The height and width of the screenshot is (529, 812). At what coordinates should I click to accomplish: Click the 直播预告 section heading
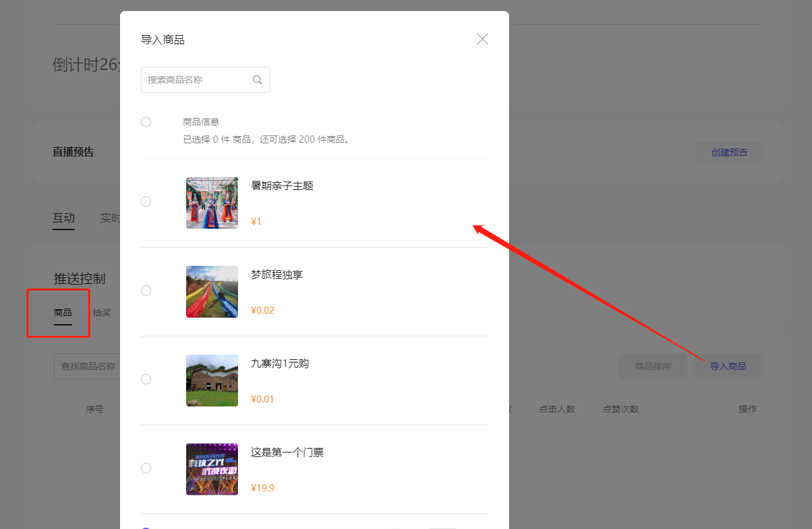pos(73,152)
